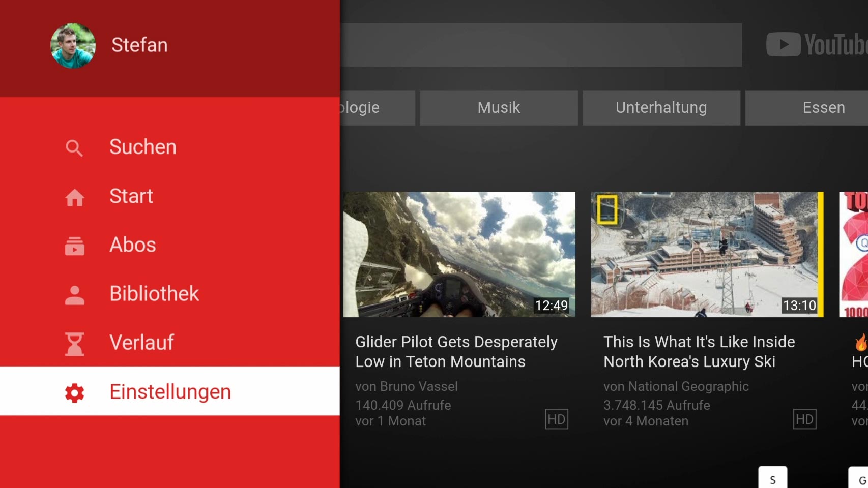The width and height of the screenshot is (868, 488).
Task: Open Bibliothek in the side menu
Action: point(154,294)
